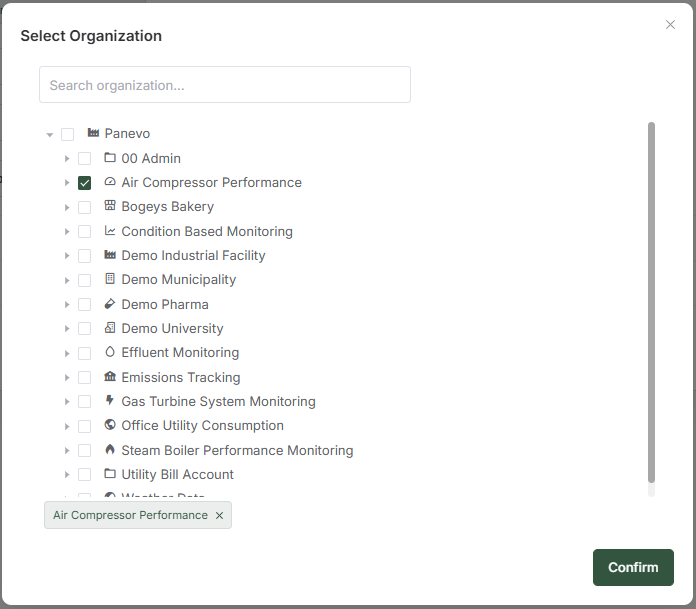Select the Condition Based Monitoring label

[207, 232]
